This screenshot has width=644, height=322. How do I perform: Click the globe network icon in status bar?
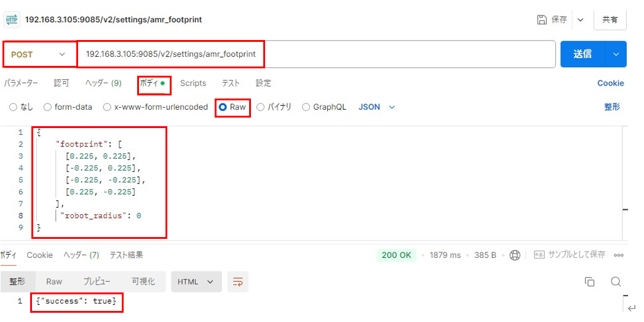pyautogui.click(x=515, y=255)
